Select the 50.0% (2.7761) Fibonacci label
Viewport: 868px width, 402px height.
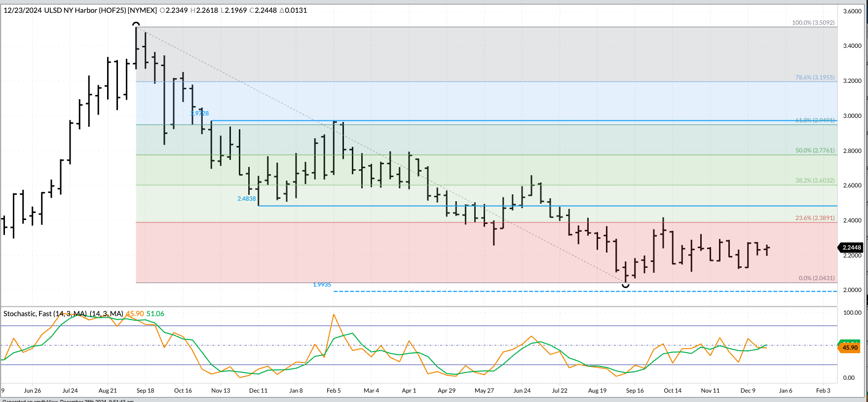(x=815, y=150)
